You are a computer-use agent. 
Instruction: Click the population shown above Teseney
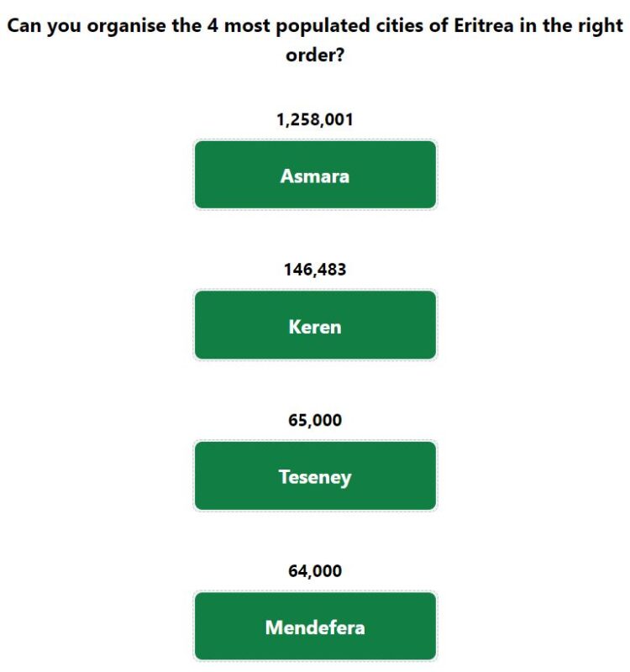tap(315, 420)
